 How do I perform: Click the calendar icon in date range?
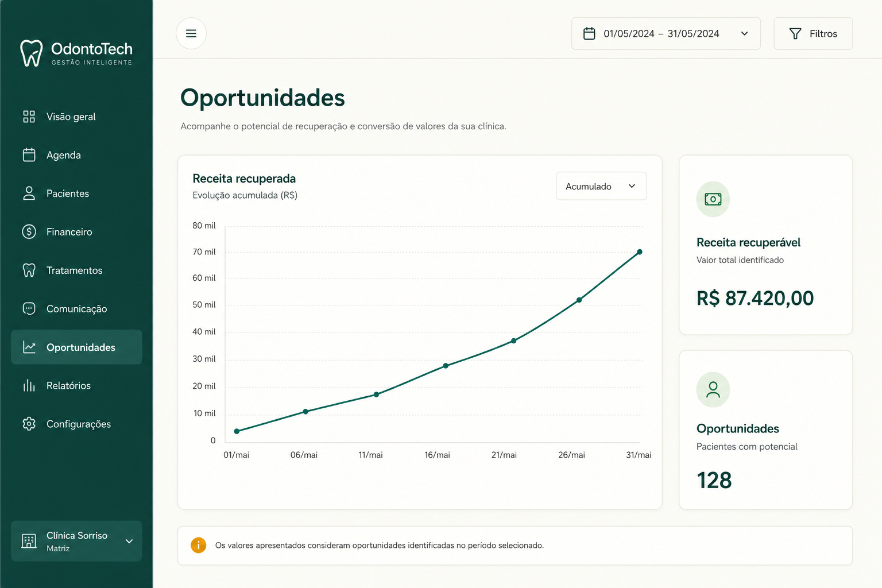click(x=589, y=33)
